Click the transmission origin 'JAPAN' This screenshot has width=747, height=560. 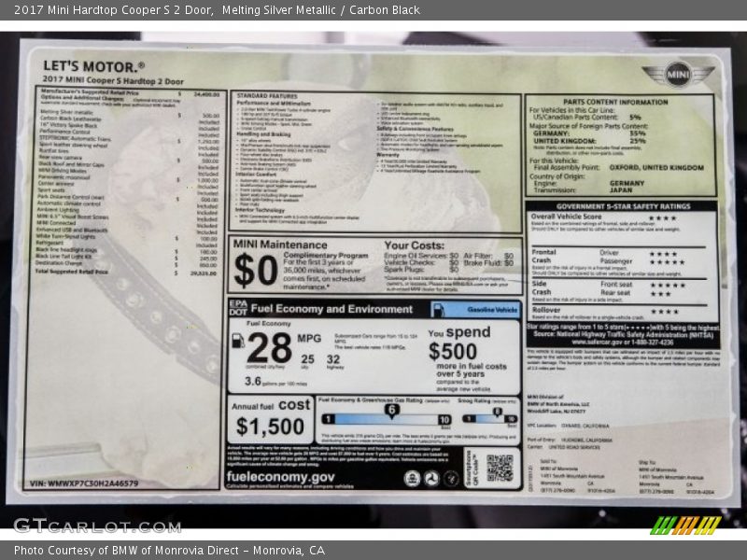(x=621, y=190)
